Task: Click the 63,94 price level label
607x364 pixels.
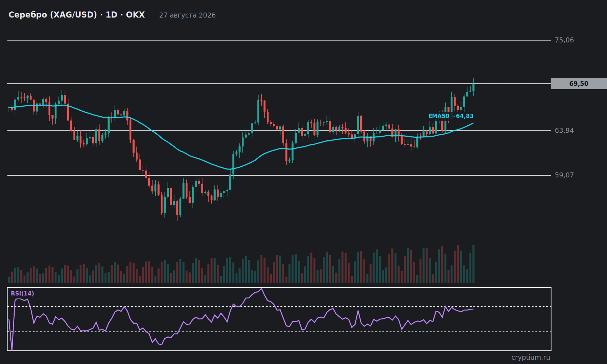Action: [x=564, y=131]
